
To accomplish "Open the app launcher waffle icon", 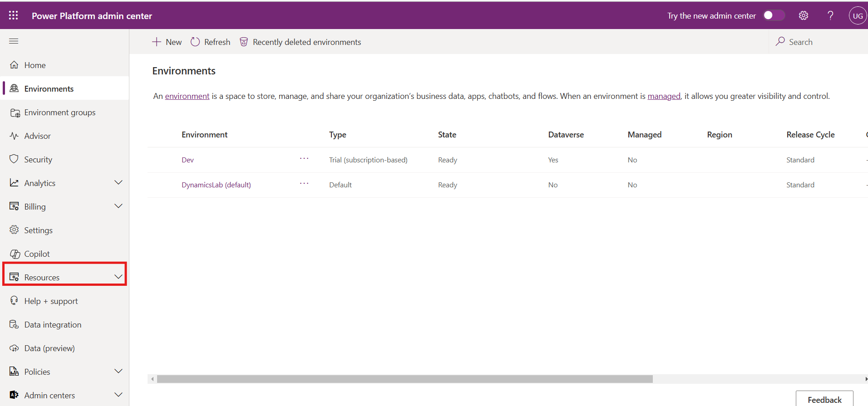I will tap(14, 15).
